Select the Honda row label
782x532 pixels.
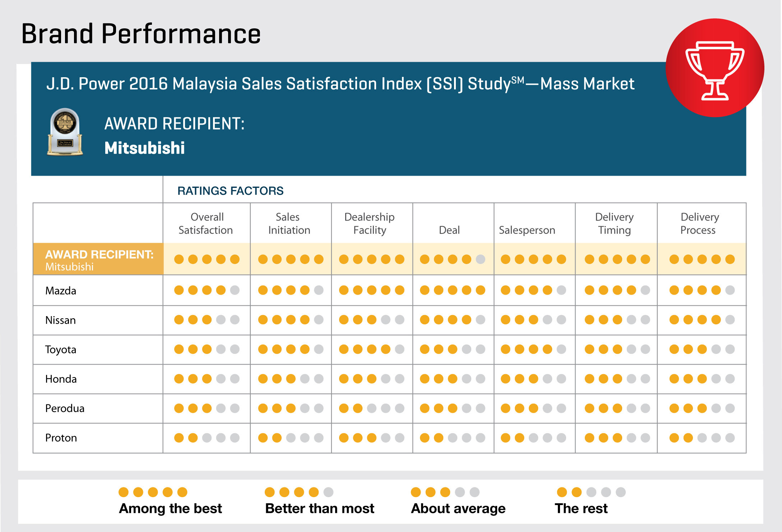point(61,379)
